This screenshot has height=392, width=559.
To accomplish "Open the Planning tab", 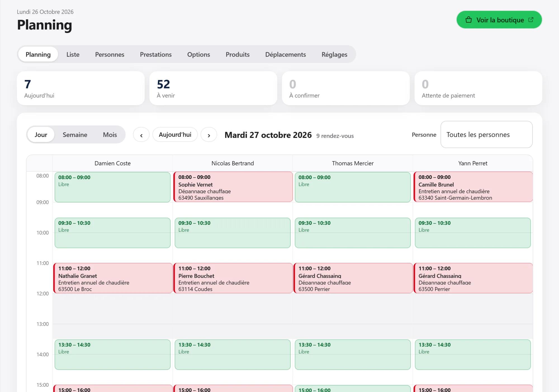I will 38,54.
